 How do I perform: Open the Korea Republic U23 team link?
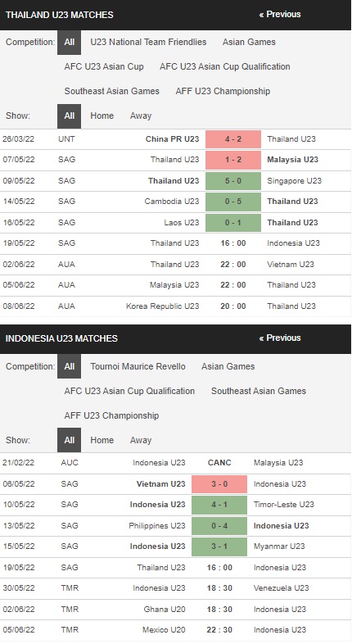(x=162, y=306)
